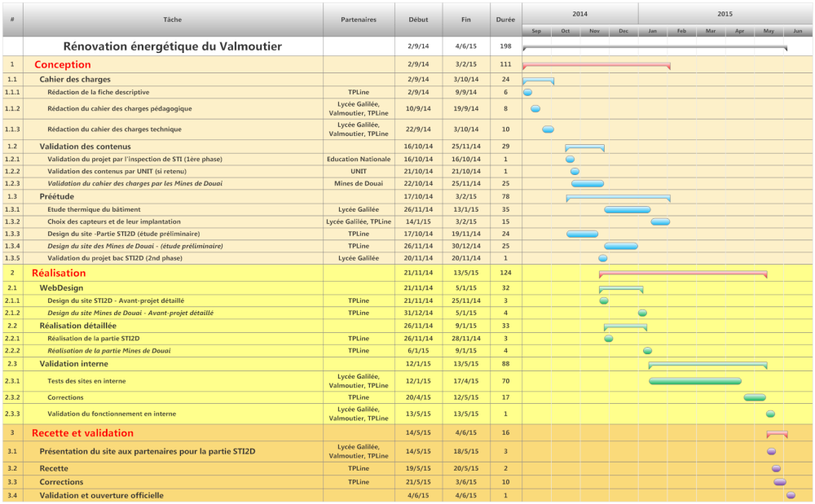Select the Début column header
Image resolution: width=815 pixels, height=504 pixels.
(x=418, y=19)
